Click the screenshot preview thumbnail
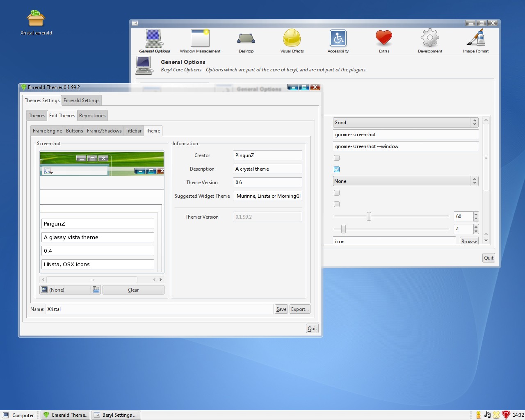 [x=102, y=212]
